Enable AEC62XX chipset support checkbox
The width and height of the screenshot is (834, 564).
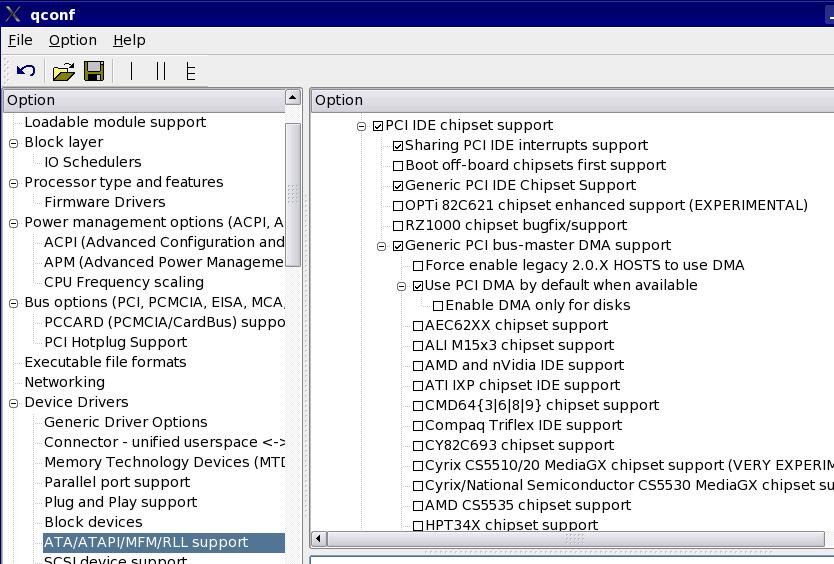(418, 326)
